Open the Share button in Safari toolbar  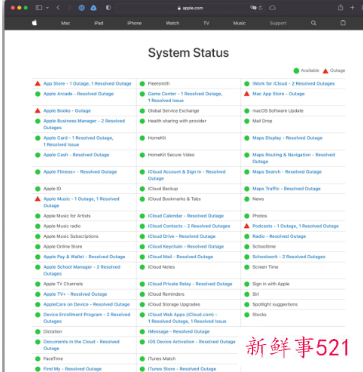pyautogui.click(x=340, y=7)
